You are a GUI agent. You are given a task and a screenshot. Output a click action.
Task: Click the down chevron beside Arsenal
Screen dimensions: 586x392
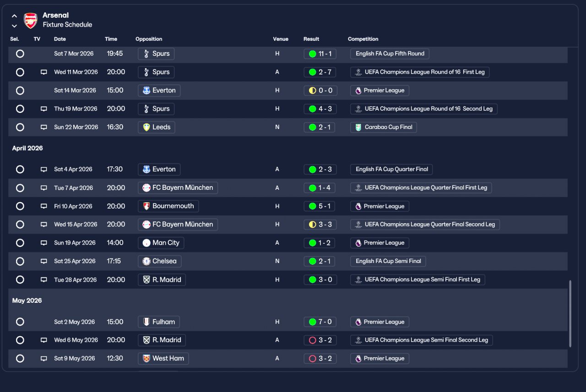click(x=14, y=26)
